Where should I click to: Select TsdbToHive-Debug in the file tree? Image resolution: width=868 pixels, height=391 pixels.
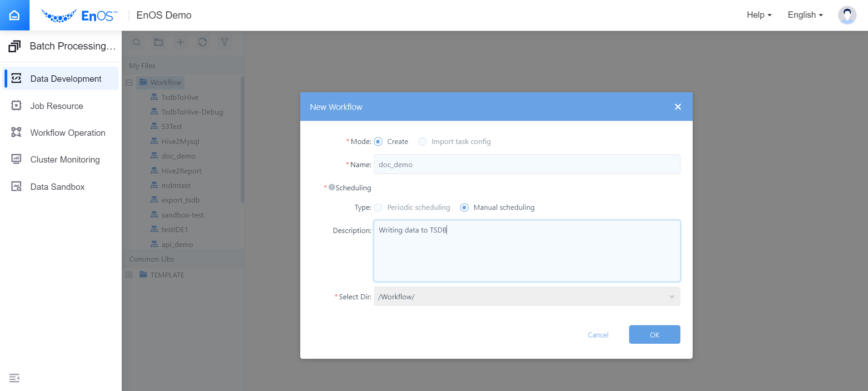click(x=192, y=112)
